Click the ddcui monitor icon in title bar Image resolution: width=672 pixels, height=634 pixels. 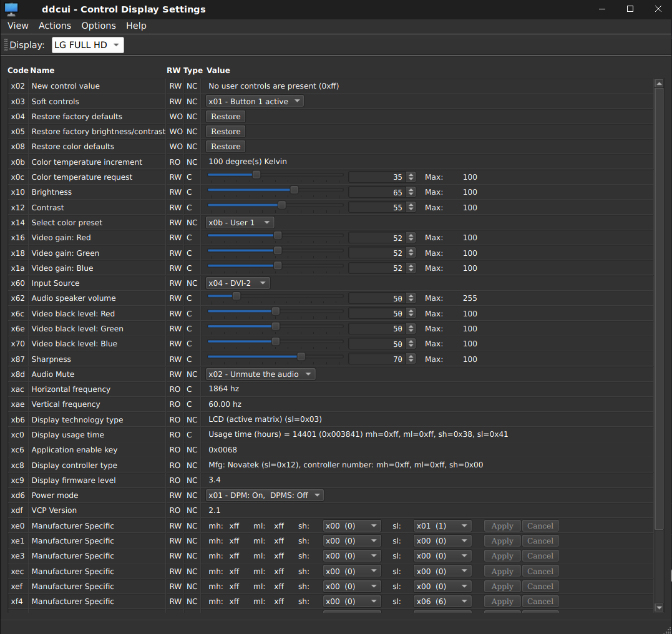(x=11, y=9)
